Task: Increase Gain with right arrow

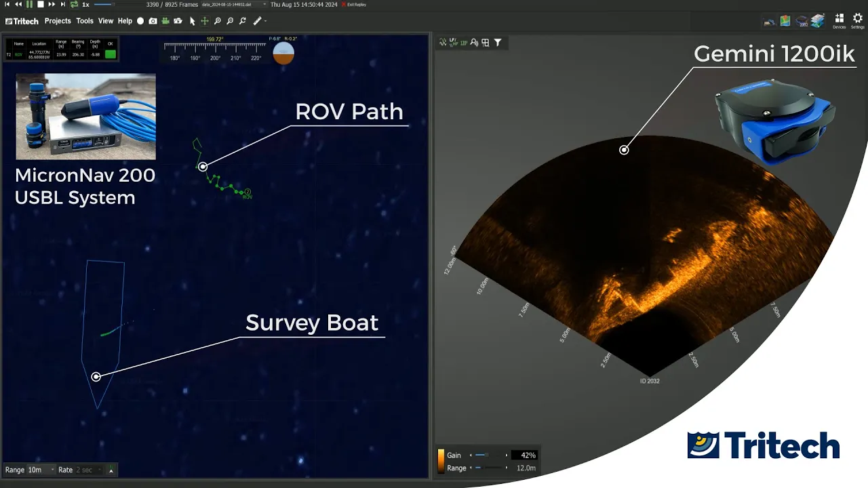Action: (x=507, y=455)
